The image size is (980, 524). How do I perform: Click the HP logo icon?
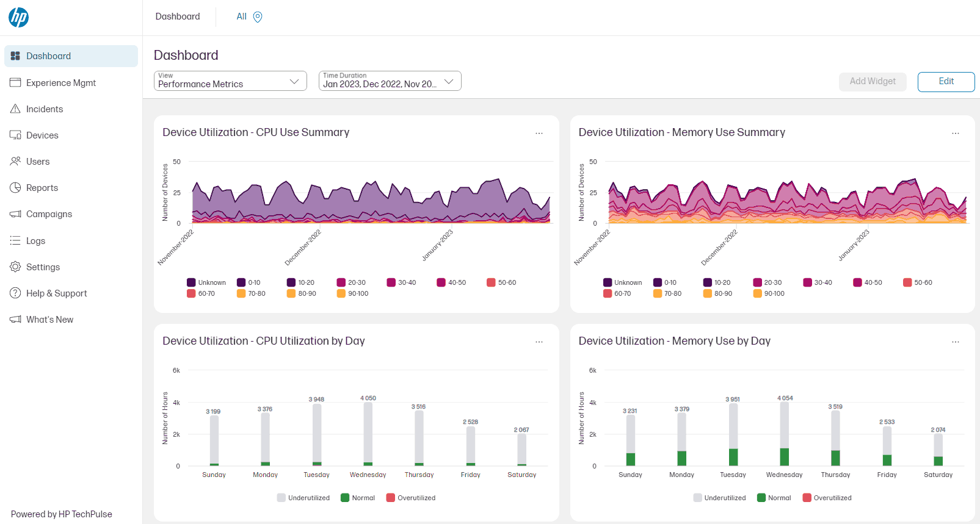click(18, 17)
